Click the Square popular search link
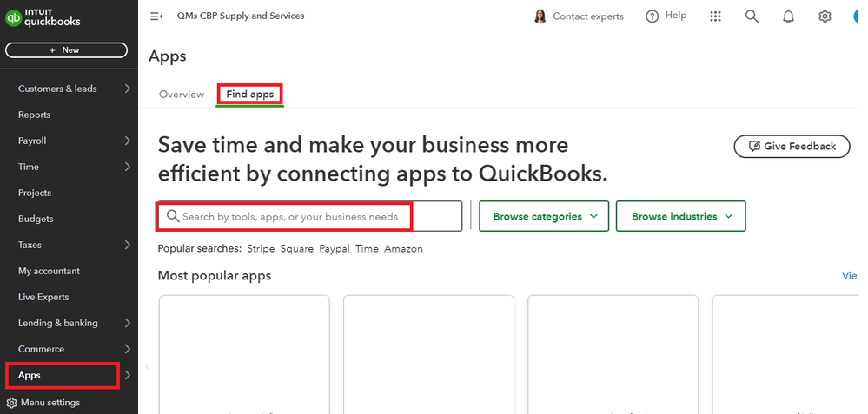Screen dimensions: 868x414 [x=296, y=249]
